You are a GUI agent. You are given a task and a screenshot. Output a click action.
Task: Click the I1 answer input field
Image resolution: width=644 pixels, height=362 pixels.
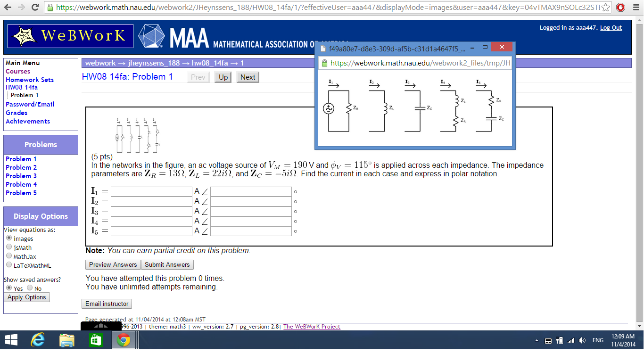(151, 191)
